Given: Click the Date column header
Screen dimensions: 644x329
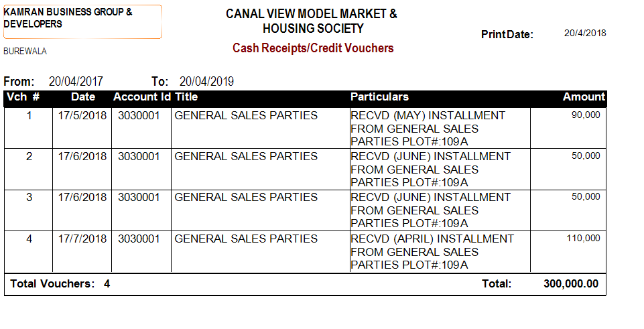Looking at the screenshot, I should point(83,97).
